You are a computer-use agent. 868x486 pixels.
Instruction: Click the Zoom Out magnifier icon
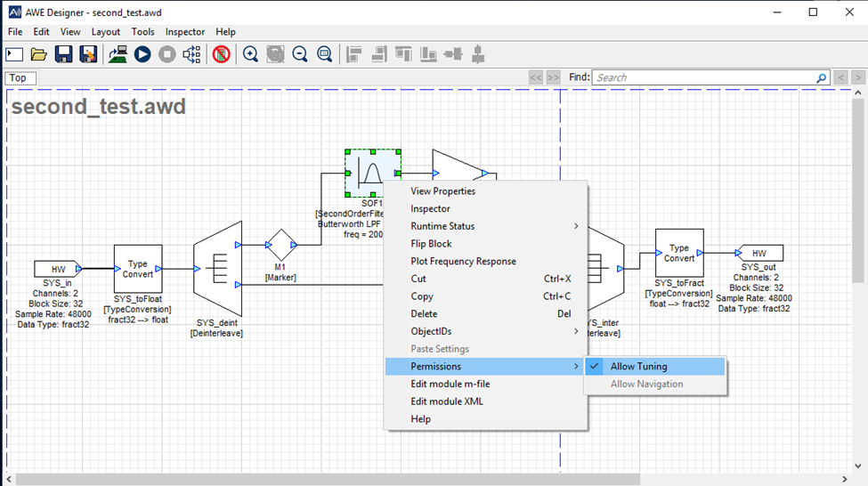(300, 54)
